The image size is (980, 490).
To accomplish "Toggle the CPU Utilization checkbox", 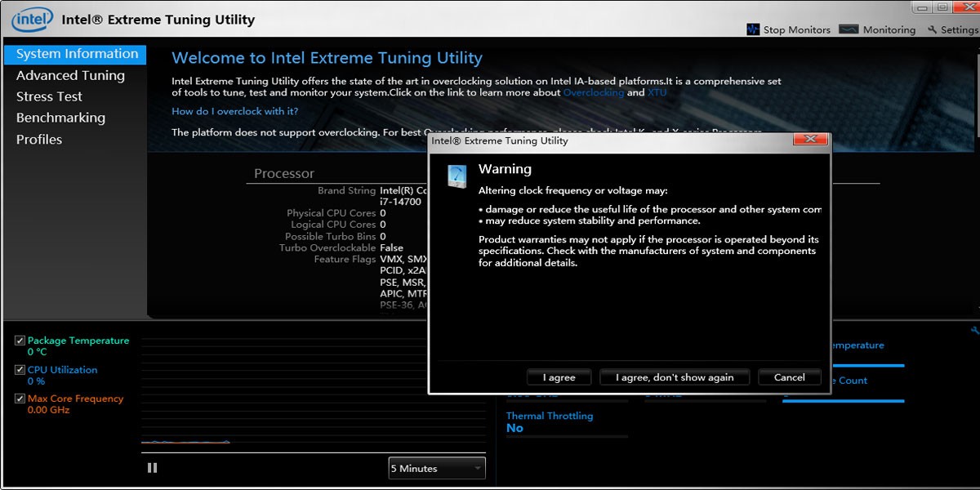I will tap(20, 370).
